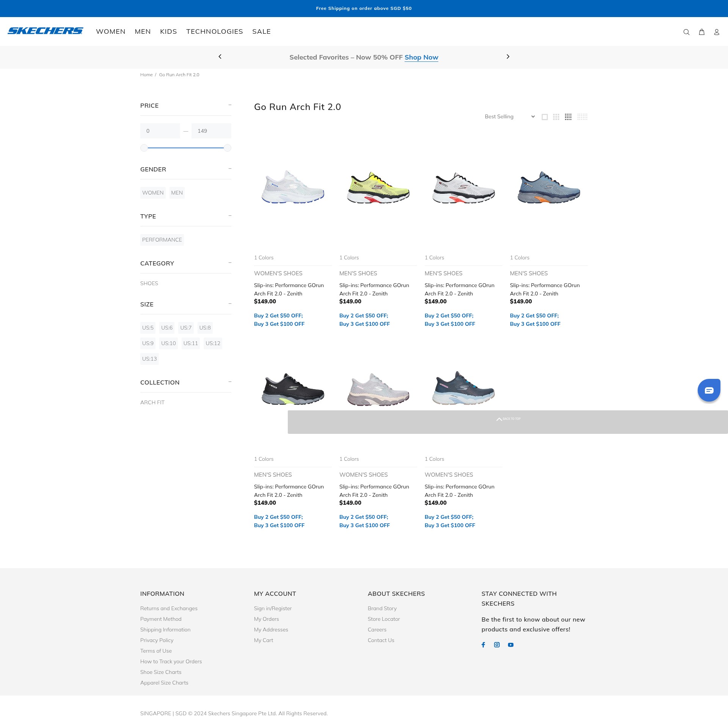Open Shoe Size Charts link
The image size is (728, 727).
tap(161, 672)
